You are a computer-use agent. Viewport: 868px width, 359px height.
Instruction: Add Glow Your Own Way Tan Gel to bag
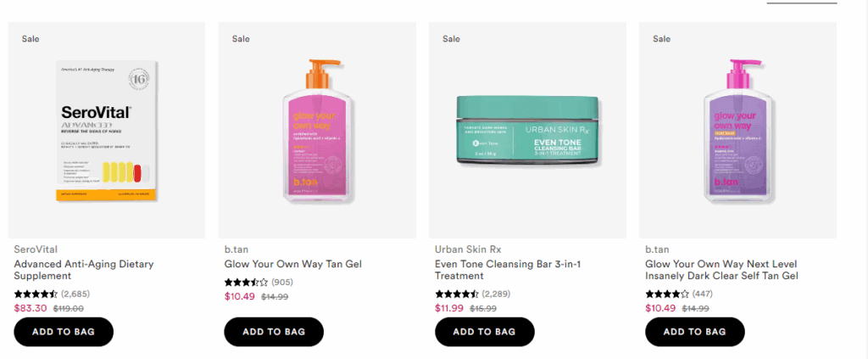pos(274,332)
